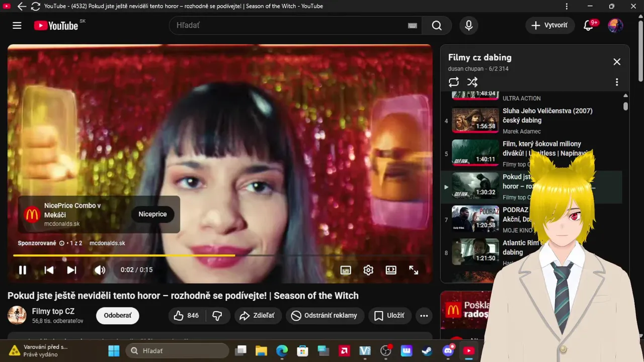Screen dimensions: 644x362
Task: Click the magnifier search button
Action: point(437,25)
